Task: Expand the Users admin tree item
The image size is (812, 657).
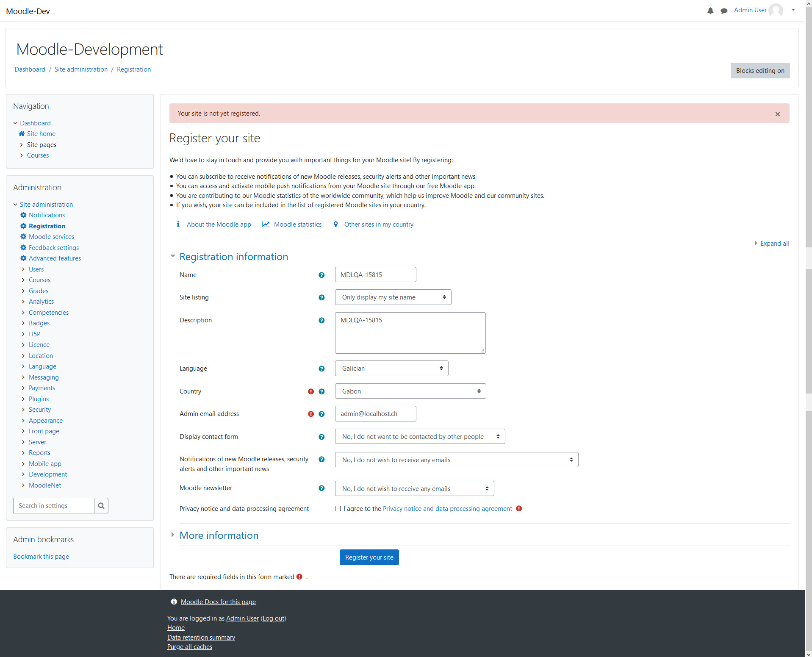Action: pos(23,269)
